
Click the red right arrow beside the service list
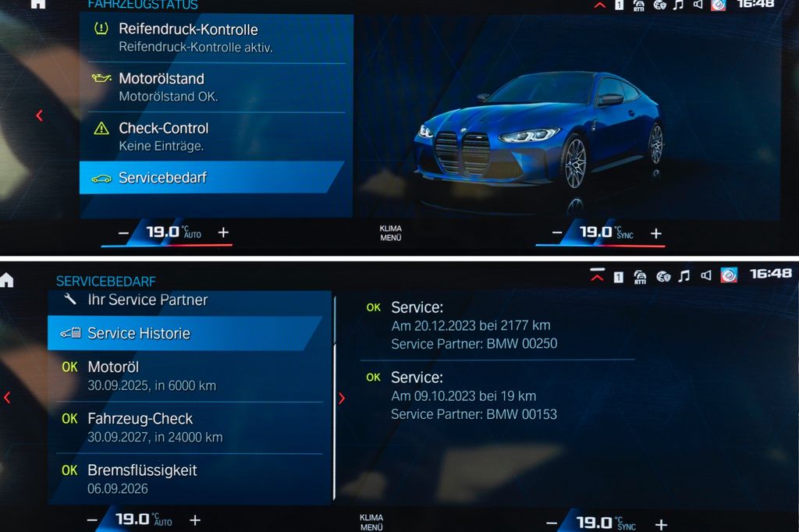click(x=341, y=398)
